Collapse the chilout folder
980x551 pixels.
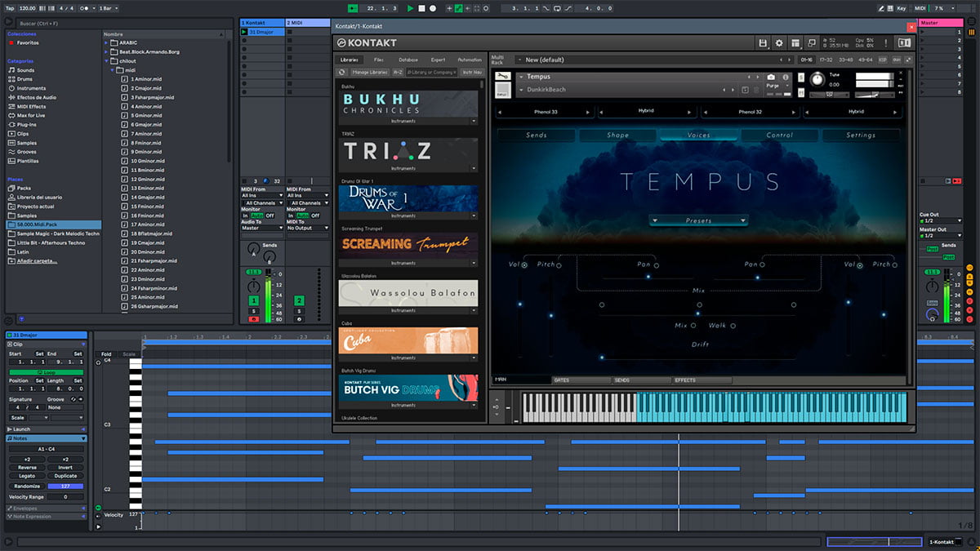coord(107,61)
